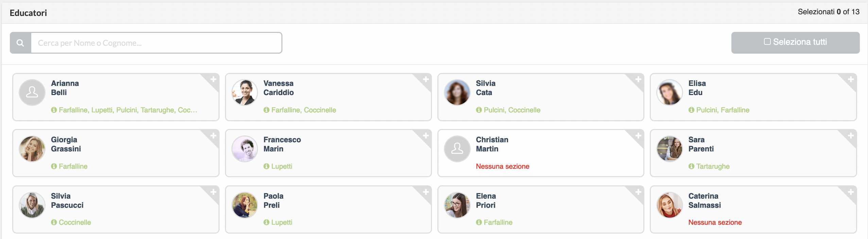Click the plus icon on Caterina Salmassi's card
Viewport: 868px width, 239px height.
(x=851, y=192)
